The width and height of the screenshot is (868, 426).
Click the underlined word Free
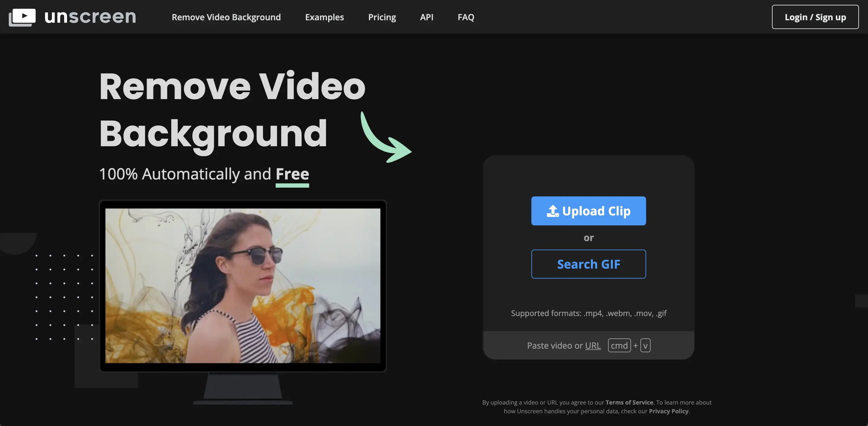coord(292,174)
